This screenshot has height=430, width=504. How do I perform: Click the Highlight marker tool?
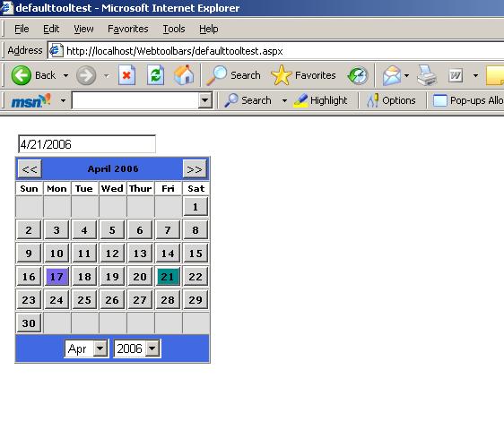320,100
